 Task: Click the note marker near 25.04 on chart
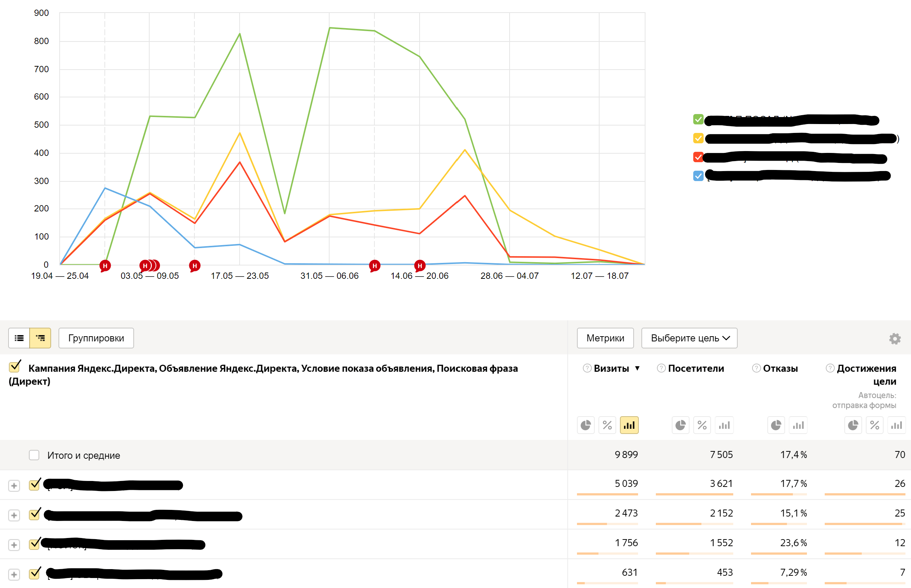point(105,266)
